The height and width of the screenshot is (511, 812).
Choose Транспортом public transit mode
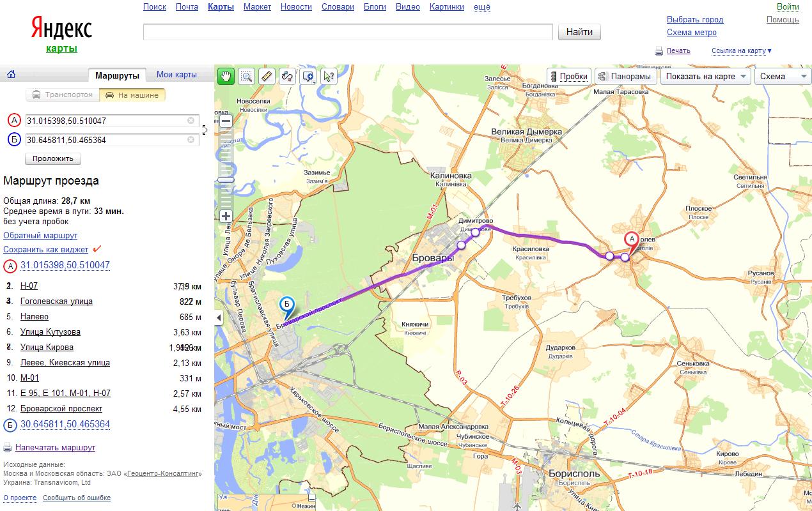(x=63, y=95)
